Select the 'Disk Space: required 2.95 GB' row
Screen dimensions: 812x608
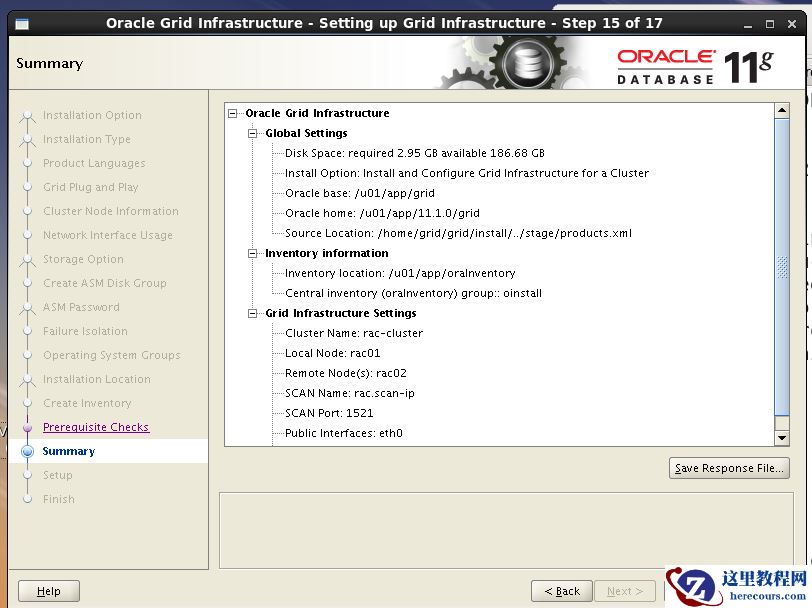[x=415, y=153]
